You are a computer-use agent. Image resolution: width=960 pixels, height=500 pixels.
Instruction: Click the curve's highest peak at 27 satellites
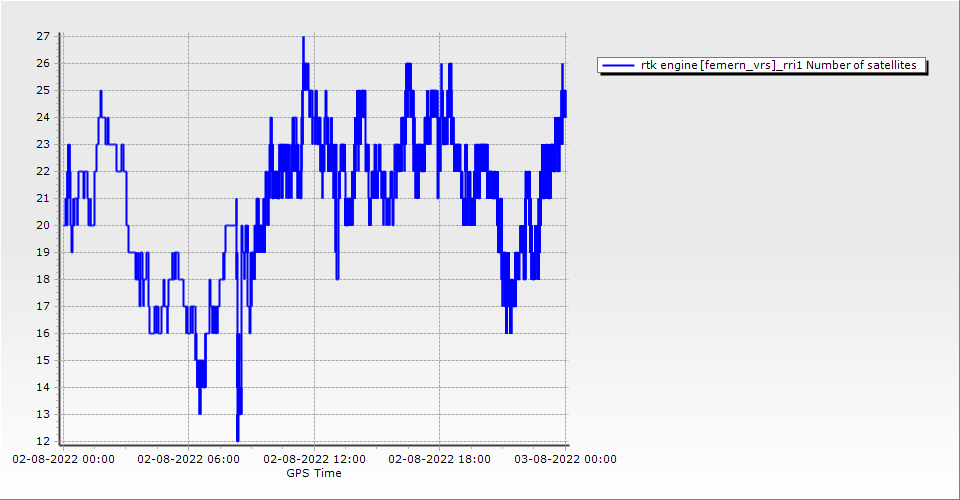point(303,38)
